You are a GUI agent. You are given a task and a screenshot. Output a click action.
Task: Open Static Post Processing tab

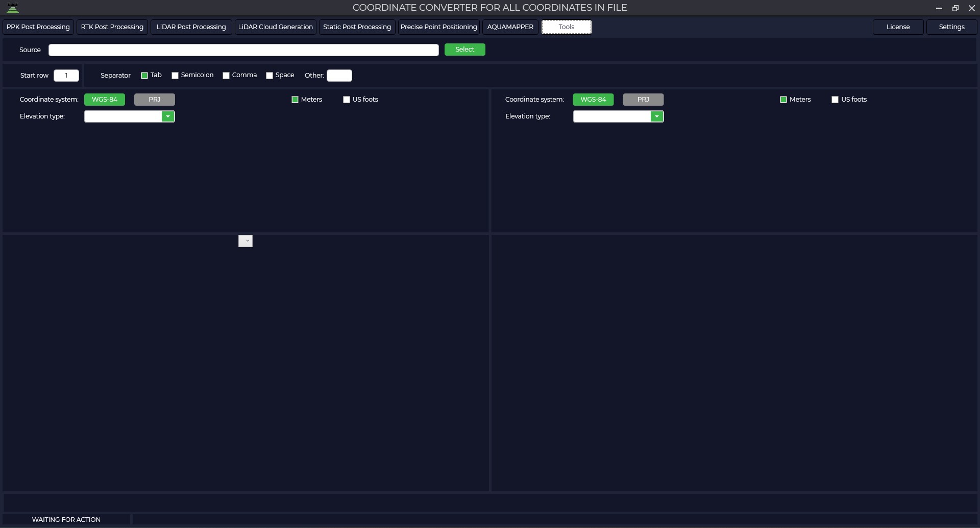pyautogui.click(x=357, y=27)
